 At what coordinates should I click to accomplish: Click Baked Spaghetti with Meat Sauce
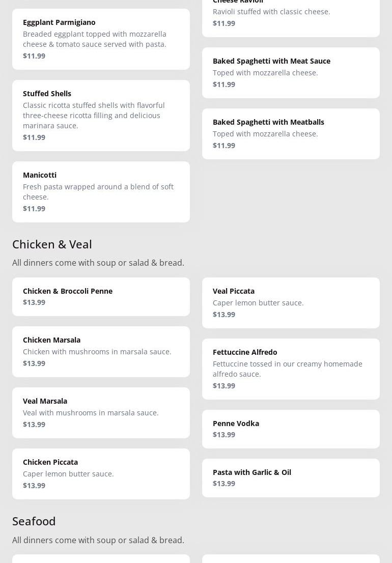[x=291, y=73]
